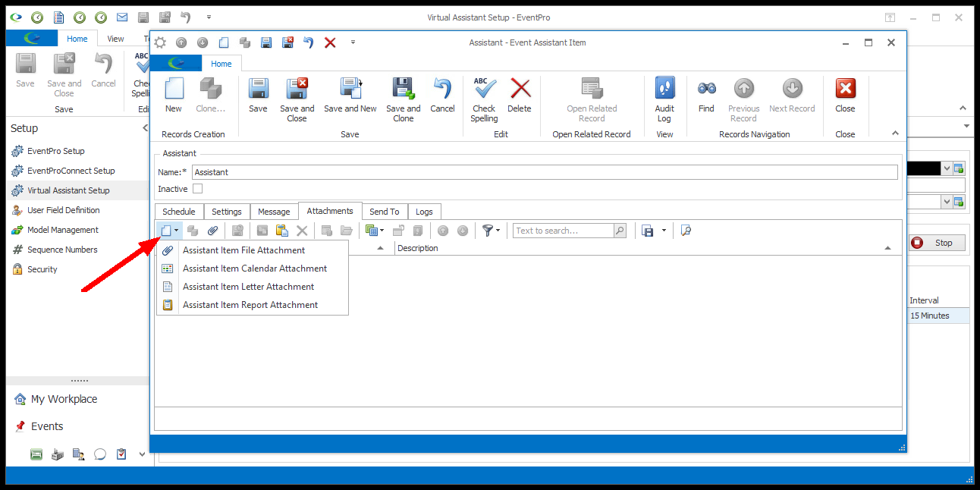The width and height of the screenshot is (980, 490).
Task: Expand navigation pane options chevron at bottom
Action: (142, 454)
